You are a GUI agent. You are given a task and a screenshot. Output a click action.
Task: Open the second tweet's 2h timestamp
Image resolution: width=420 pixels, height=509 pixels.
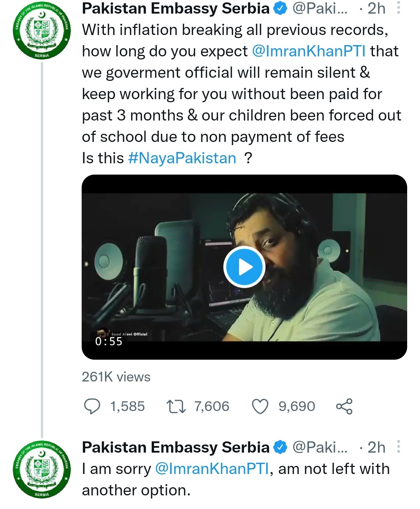point(376,448)
